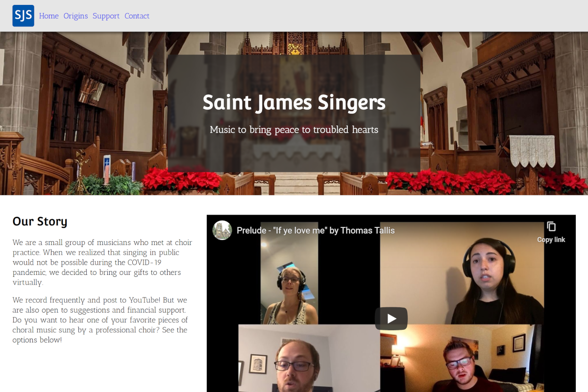
Task: Click the video thumbnail to start playback
Action: [391, 318]
